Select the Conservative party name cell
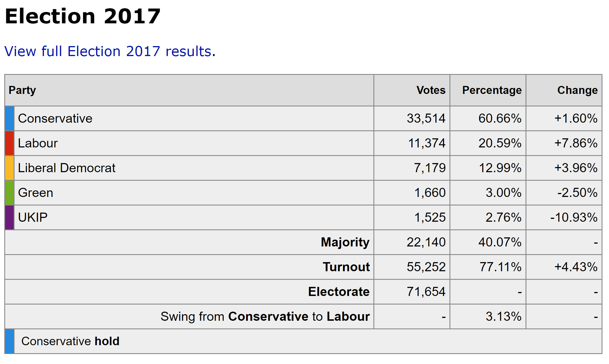 [55, 118]
